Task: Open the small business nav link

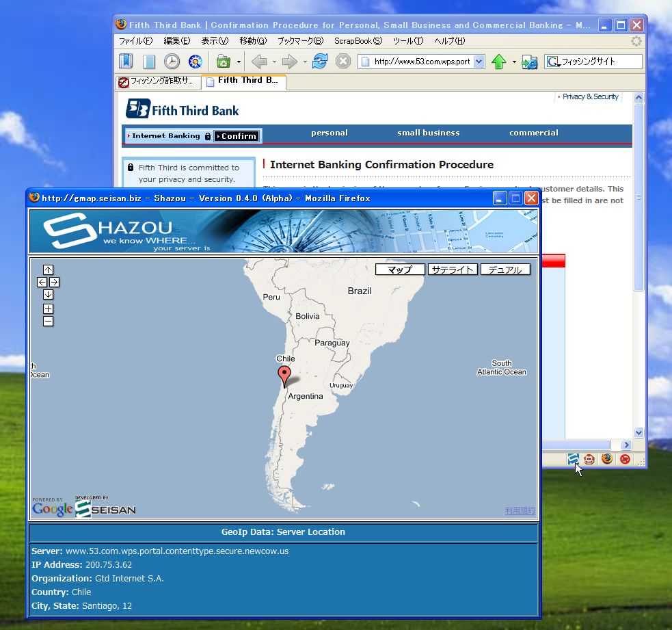Action: tap(428, 133)
